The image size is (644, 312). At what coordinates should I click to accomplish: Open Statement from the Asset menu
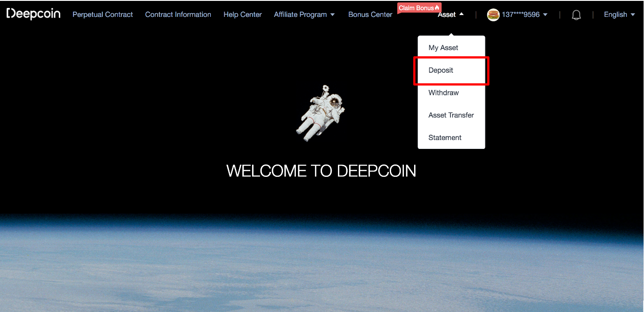click(451, 138)
